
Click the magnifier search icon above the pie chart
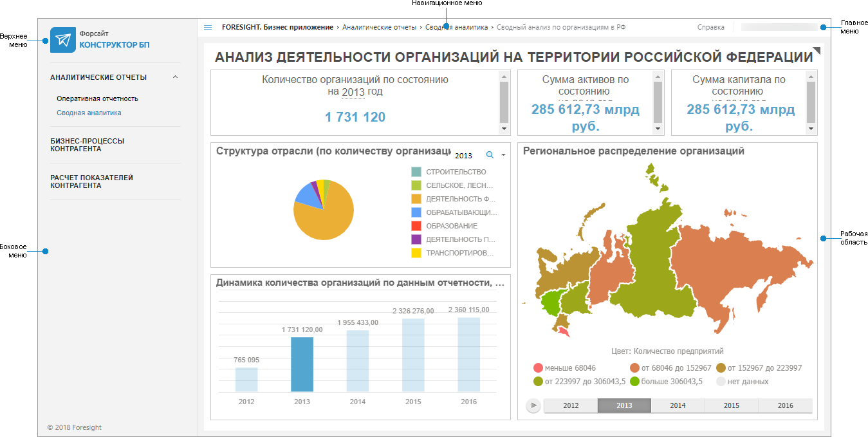(489, 155)
